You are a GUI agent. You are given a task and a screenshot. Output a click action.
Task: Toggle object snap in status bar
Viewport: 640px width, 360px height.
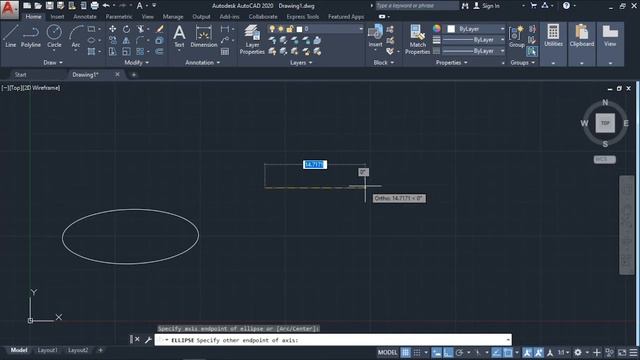click(508, 352)
